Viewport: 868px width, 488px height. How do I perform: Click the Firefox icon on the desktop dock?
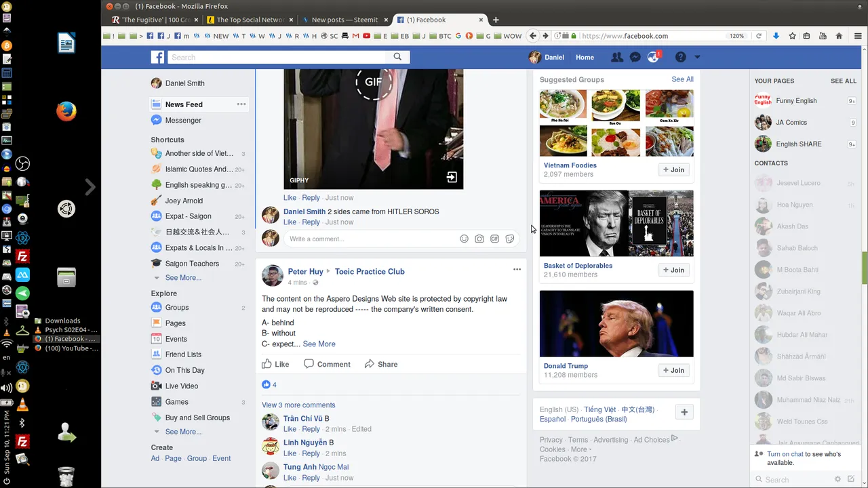(x=66, y=111)
